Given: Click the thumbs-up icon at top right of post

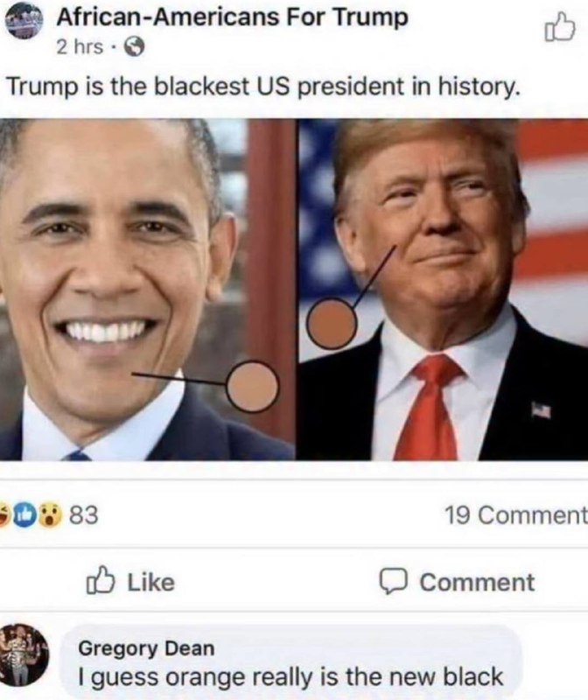Looking at the screenshot, I should point(559,29).
